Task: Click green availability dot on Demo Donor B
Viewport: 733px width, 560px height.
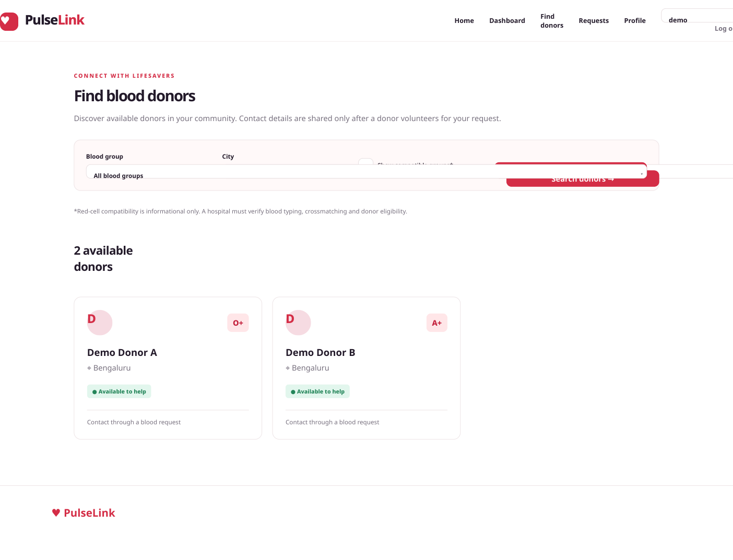Action: click(x=293, y=392)
